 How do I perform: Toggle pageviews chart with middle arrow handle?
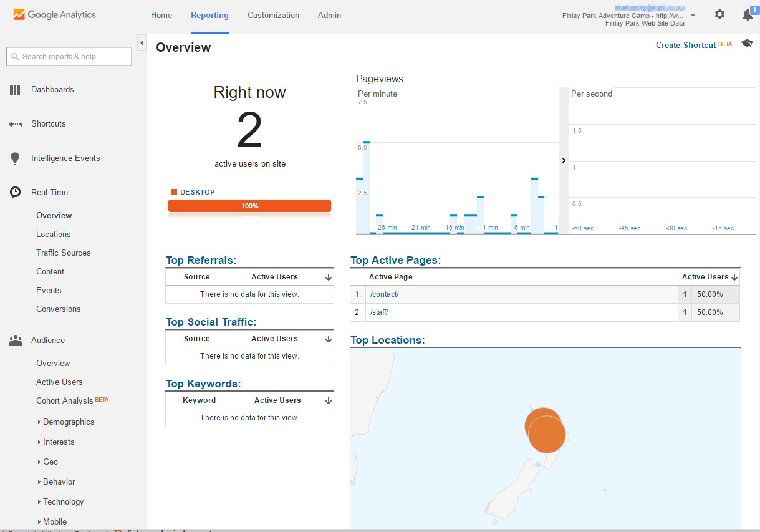(x=564, y=160)
